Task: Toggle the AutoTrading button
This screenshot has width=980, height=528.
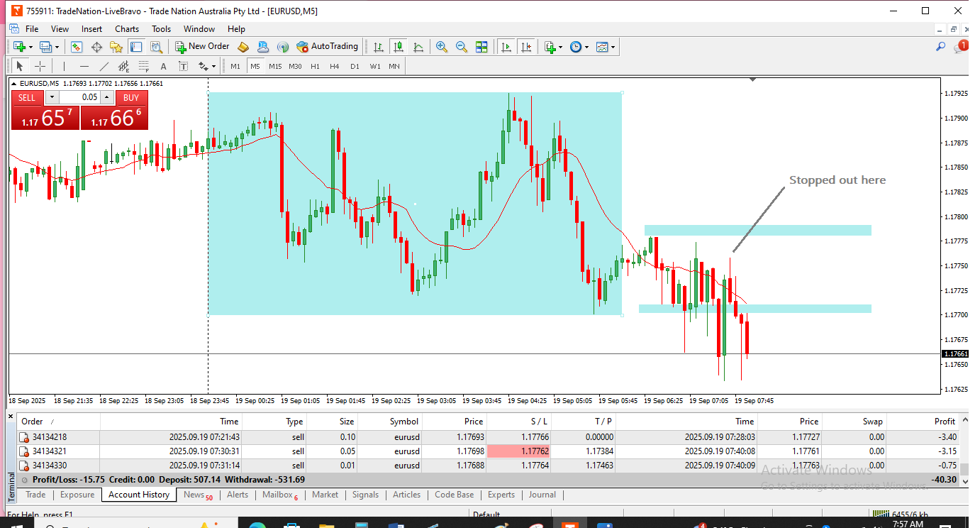Action: [x=328, y=47]
